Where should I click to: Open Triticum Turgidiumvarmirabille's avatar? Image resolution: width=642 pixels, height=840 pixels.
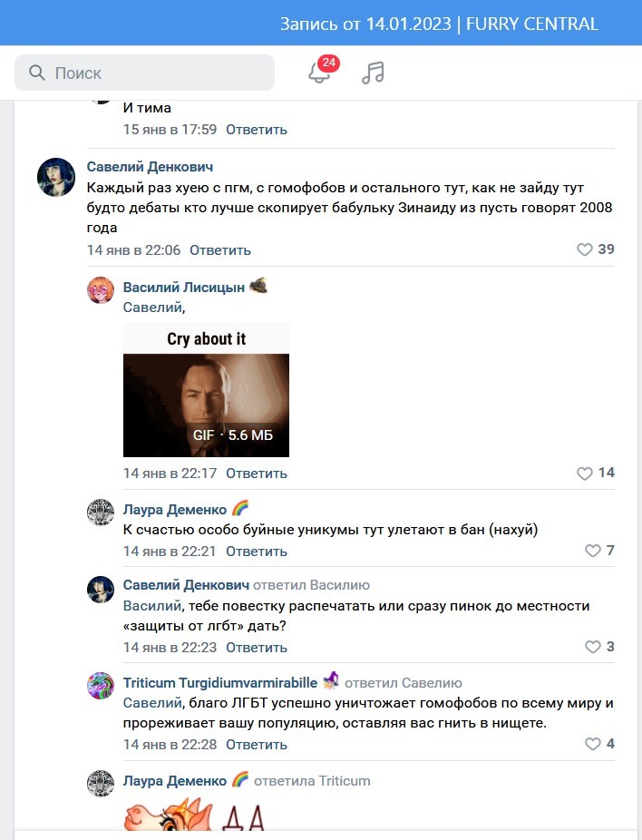(x=101, y=686)
